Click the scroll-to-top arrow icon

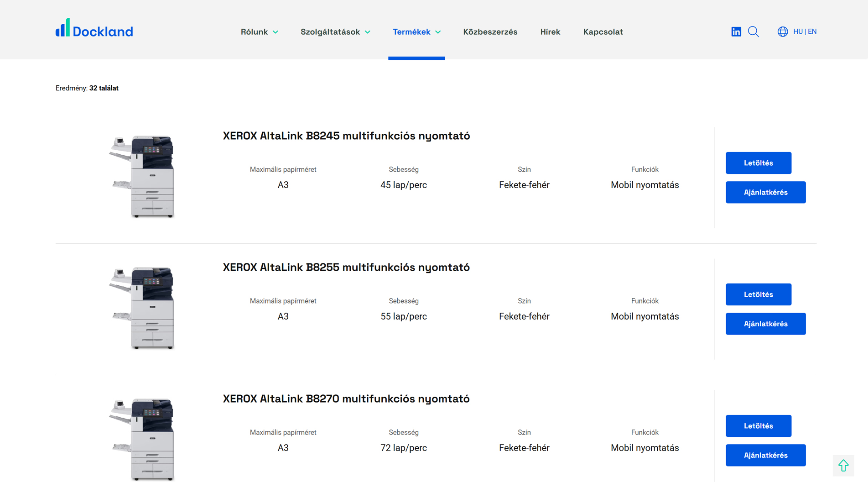pos(843,466)
